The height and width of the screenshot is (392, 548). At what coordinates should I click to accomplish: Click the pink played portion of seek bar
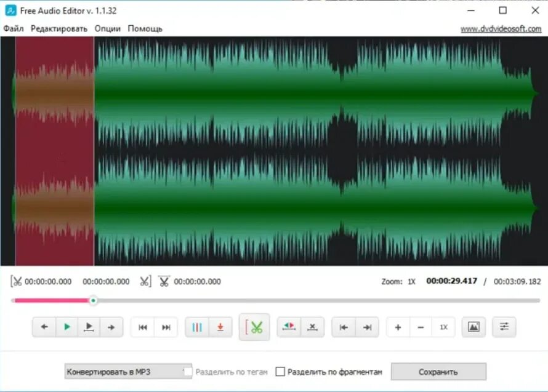pyautogui.click(x=51, y=300)
